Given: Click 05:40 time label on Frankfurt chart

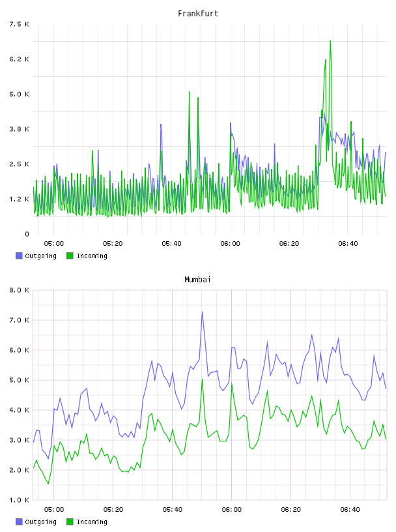Looking at the screenshot, I should click(x=171, y=244).
